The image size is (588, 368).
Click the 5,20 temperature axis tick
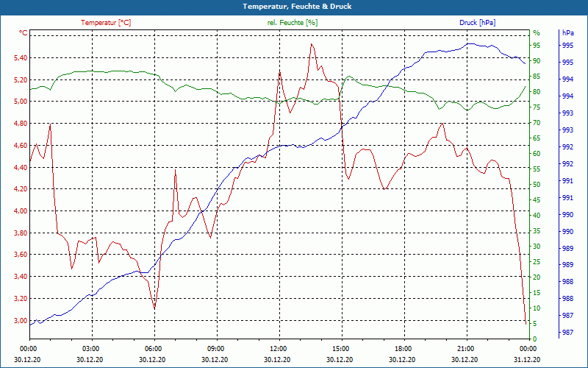click(x=21, y=79)
